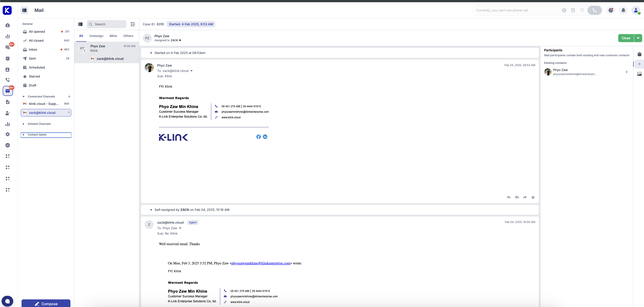
Task: Open the Assigned to ZACK dropdown
Action: pos(180,40)
